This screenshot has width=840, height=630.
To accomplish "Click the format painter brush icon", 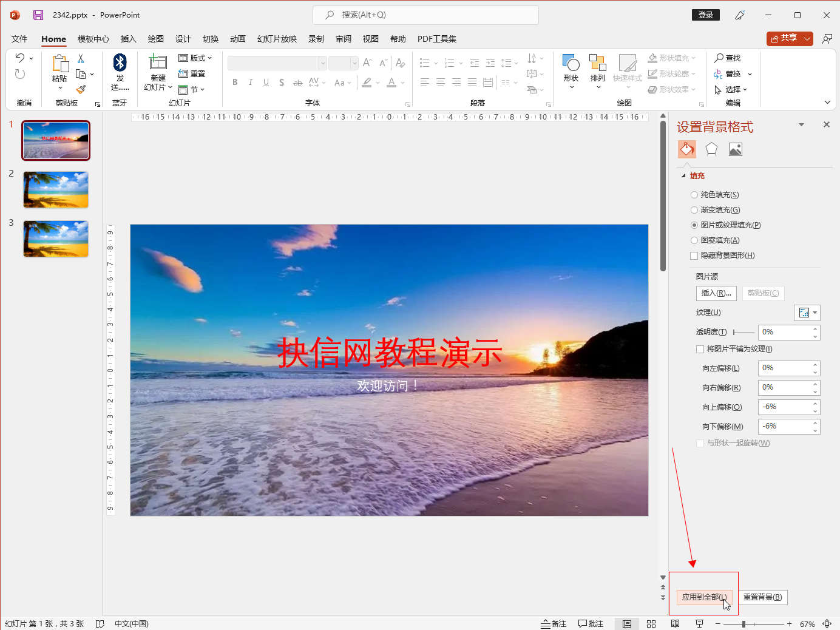I will click(x=81, y=89).
